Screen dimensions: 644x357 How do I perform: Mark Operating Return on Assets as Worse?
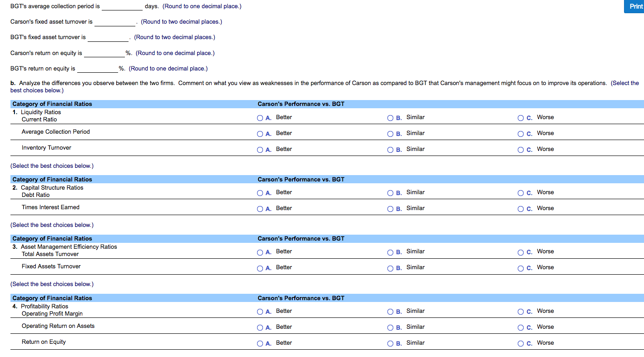521,327
